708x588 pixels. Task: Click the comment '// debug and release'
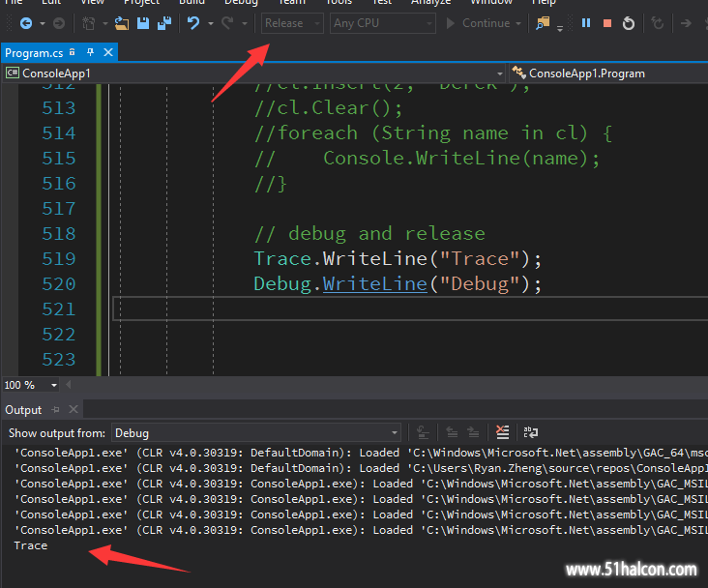click(x=369, y=233)
